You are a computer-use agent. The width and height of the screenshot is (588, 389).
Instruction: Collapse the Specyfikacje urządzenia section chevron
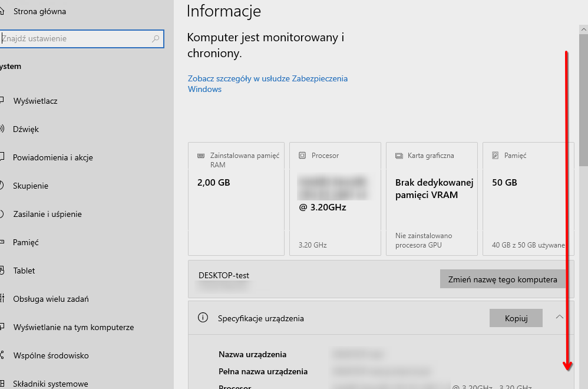coord(560,317)
